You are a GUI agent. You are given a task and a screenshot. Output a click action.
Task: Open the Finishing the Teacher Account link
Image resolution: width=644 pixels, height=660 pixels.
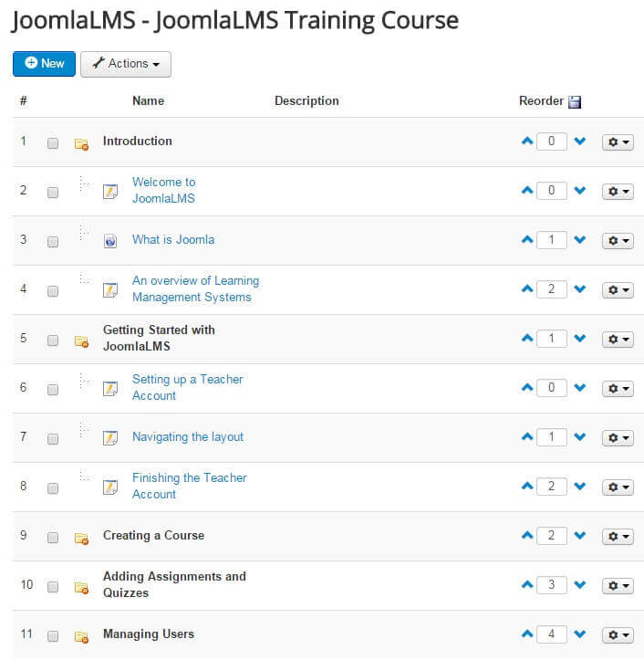click(190, 487)
